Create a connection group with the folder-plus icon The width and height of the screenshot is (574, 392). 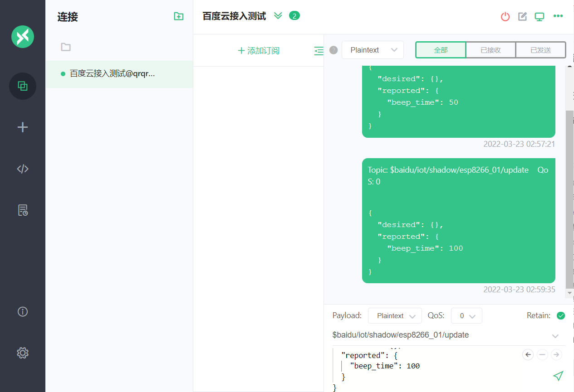[178, 16]
